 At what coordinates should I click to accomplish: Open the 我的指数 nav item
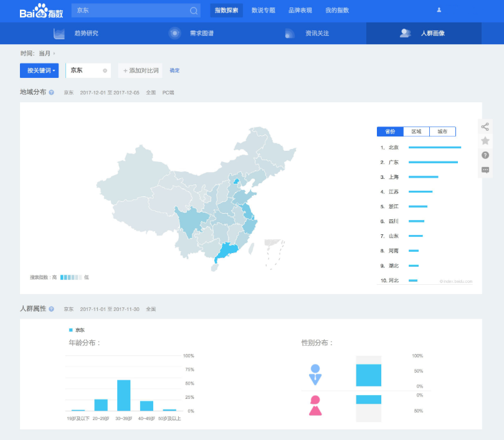337,11
